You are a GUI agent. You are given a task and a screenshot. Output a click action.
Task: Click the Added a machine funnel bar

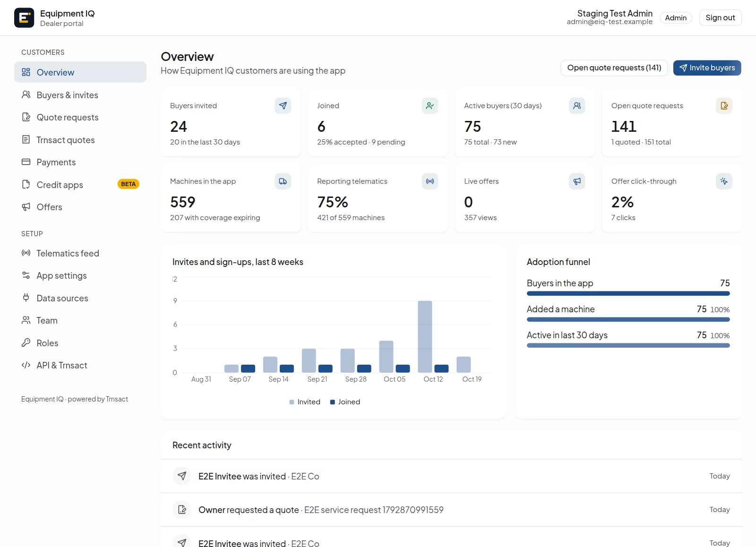pos(628,320)
